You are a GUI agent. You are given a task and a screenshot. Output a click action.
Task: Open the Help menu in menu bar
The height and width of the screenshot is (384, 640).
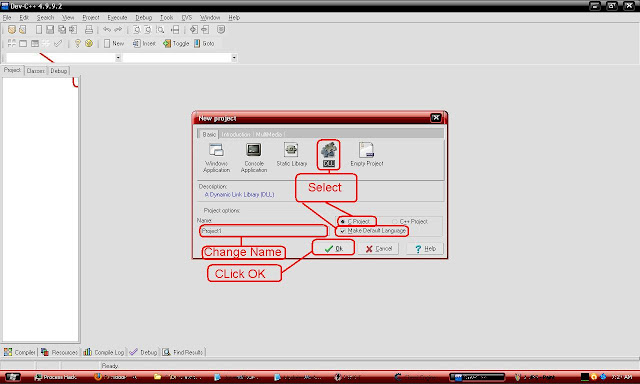[234, 18]
